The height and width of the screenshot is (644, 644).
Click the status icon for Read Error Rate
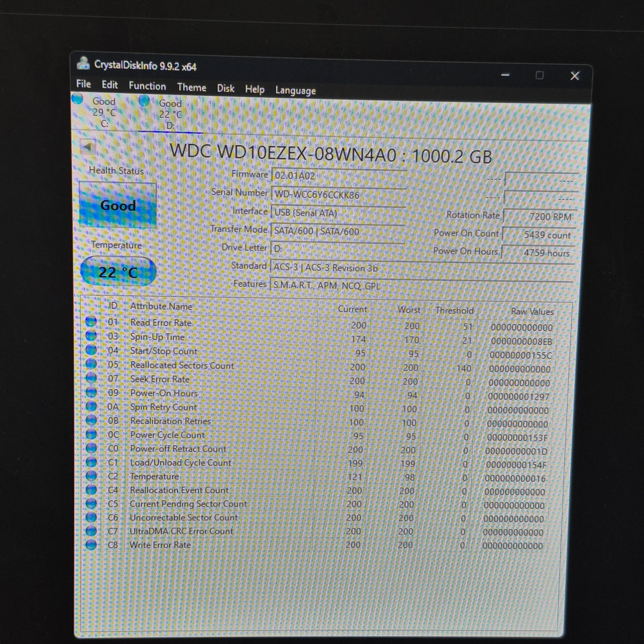[x=91, y=322]
